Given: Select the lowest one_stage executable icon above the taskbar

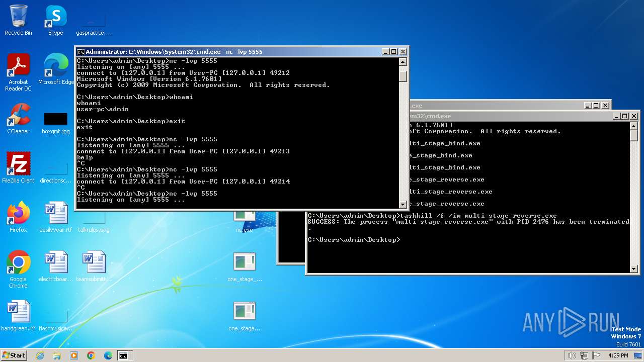Looking at the screenshot, I should [245, 317].
